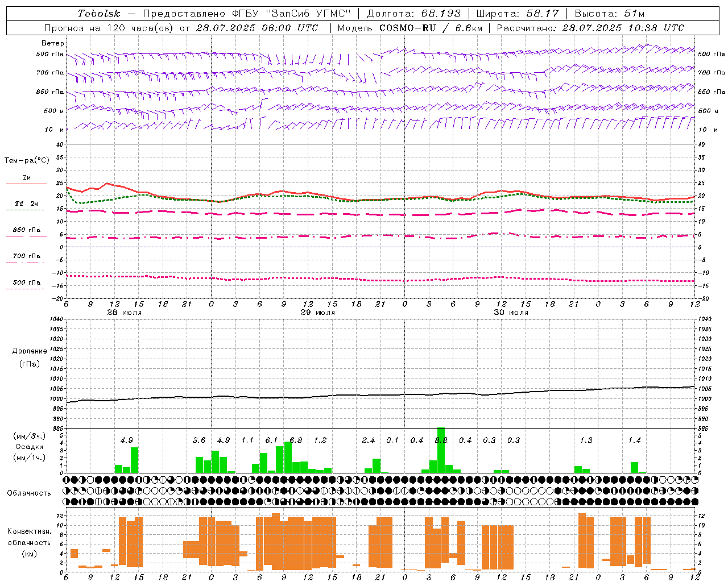Click the '3.6' precipitation total
Viewport: 728px width, 582px height.
pos(199,440)
